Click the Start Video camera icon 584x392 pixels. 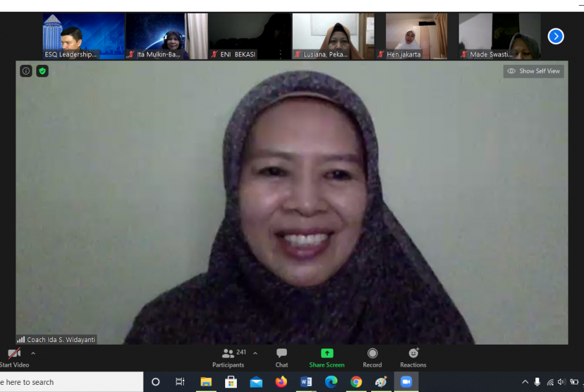pos(14,354)
